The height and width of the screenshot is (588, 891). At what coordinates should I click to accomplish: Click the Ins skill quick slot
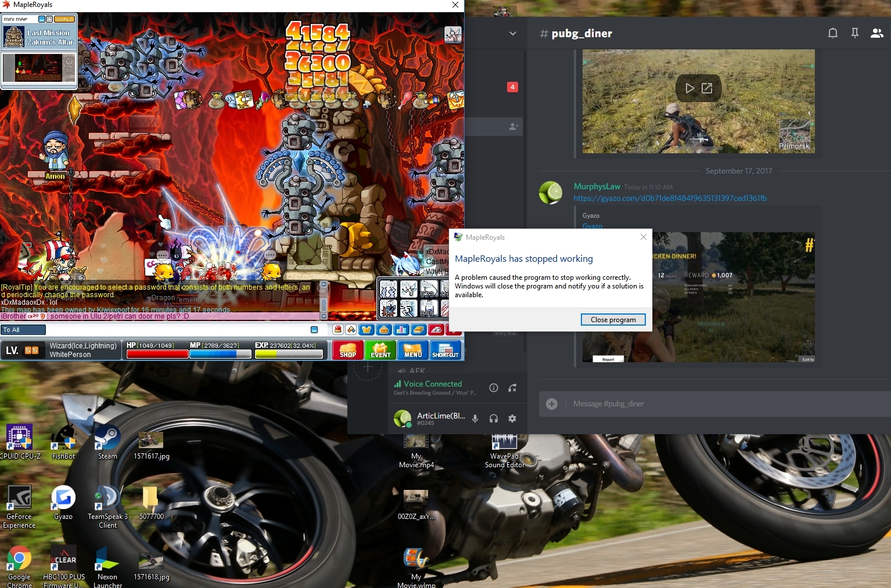(x=408, y=289)
